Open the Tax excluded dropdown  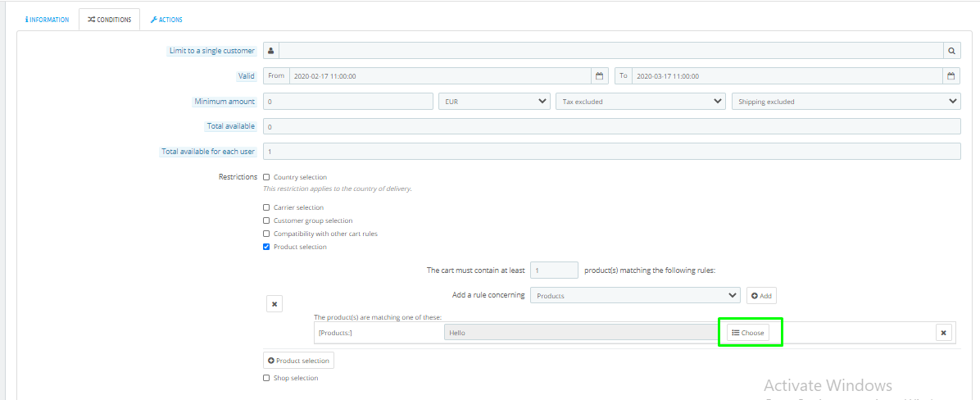(x=641, y=102)
